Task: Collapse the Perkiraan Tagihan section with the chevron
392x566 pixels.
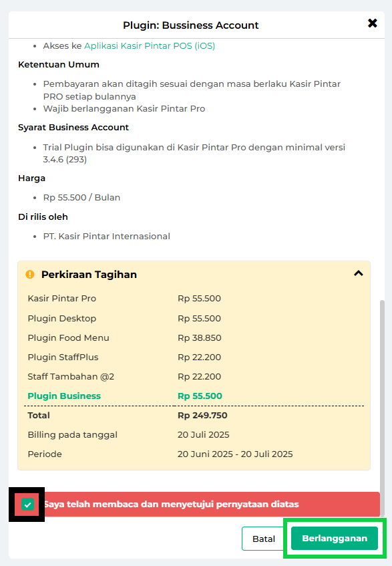Action: [358, 273]
